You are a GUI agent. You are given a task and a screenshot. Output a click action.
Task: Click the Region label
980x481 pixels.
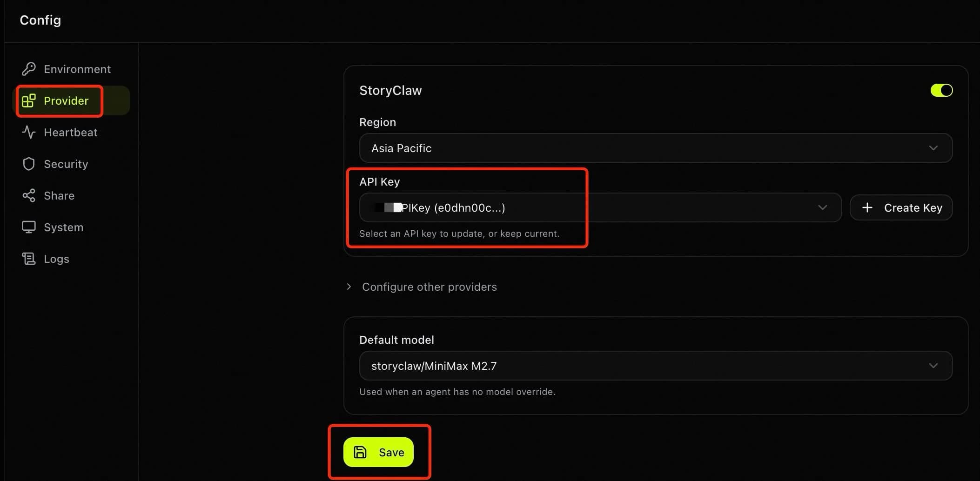tap(377, 122)
